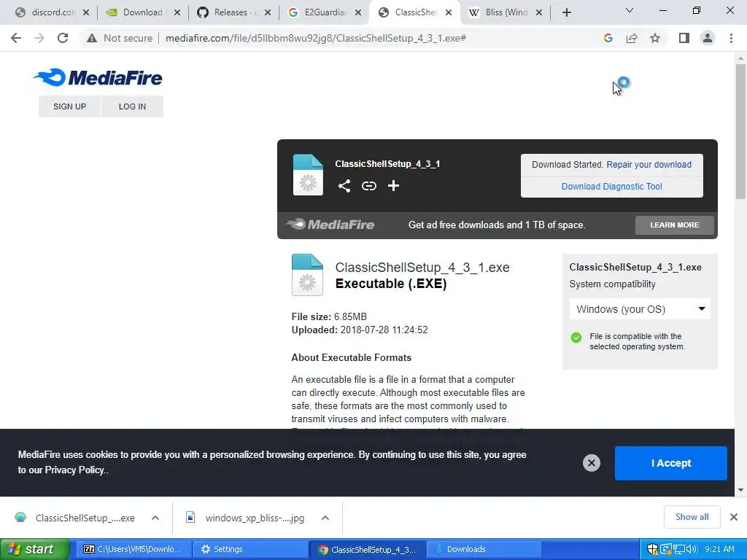Open the Windows start button
Image resolution: width=747 pixels, height=560 pixels.
(34, 549)
